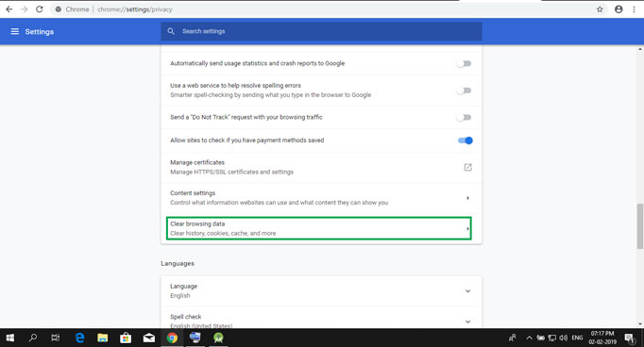Click the Languages section heading
The height and width of the screenshot is (347, 644).
coord(178,263)
